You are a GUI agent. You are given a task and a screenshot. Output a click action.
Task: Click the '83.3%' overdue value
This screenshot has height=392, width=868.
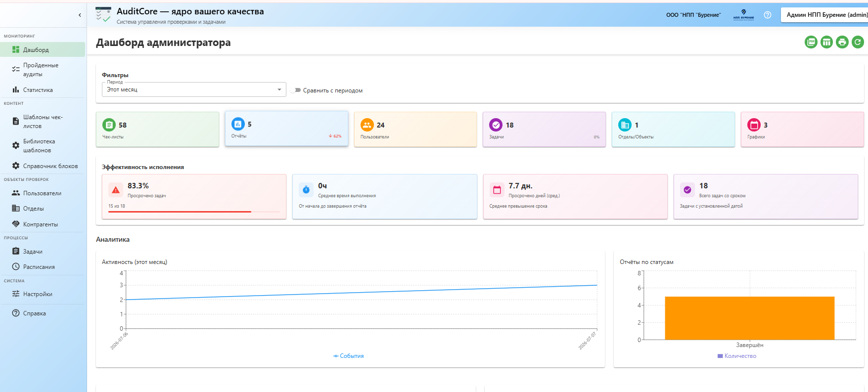pos(138,186)
